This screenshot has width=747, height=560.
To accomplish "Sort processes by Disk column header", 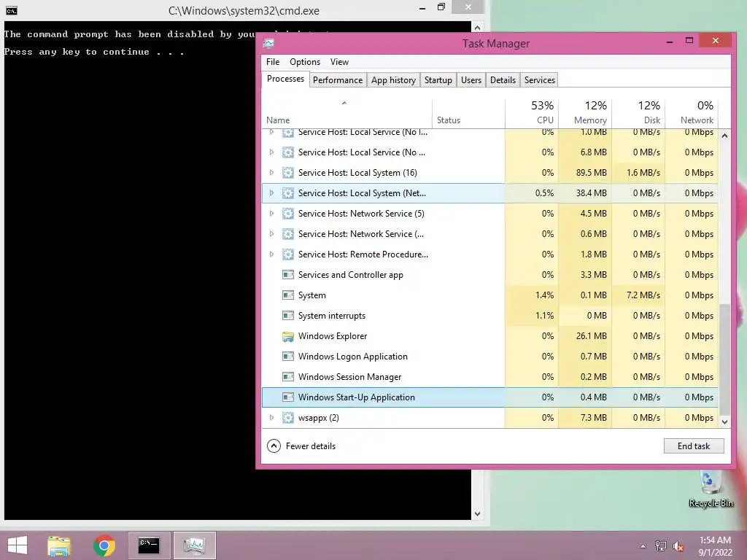I will tap(638, 113).
